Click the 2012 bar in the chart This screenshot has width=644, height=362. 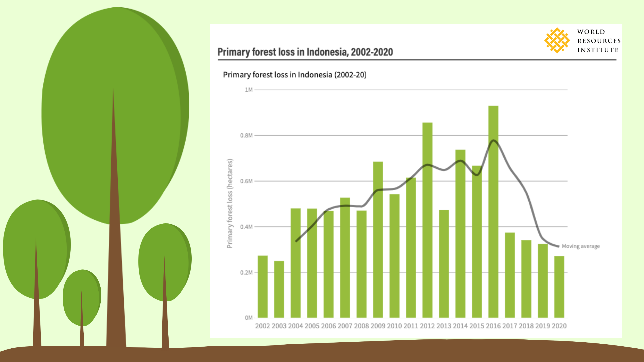427,220
